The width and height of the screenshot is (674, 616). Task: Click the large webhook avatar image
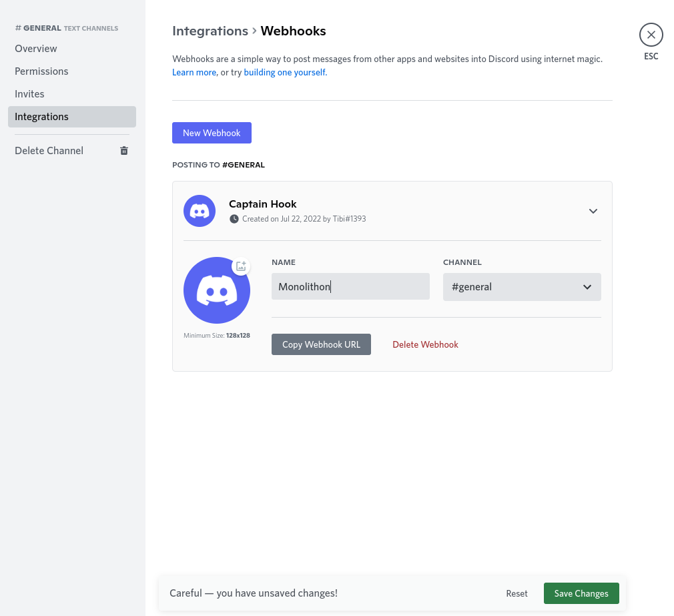(x=216, y=291)
